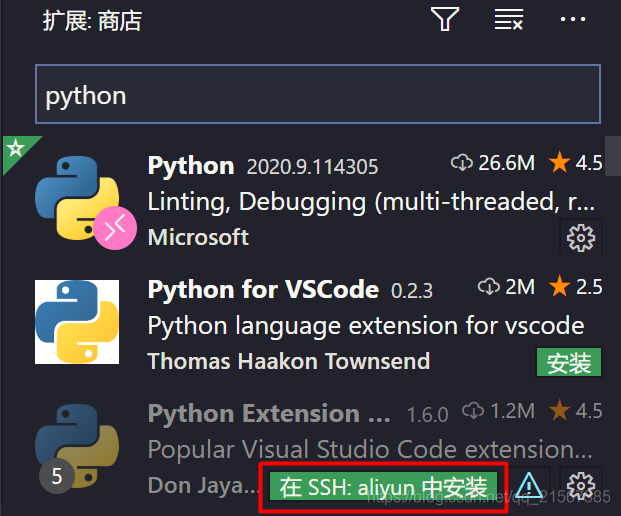Open the extensions filter funnel icon
The height and width of the screenshot is (516, 621).
(445, 19)
